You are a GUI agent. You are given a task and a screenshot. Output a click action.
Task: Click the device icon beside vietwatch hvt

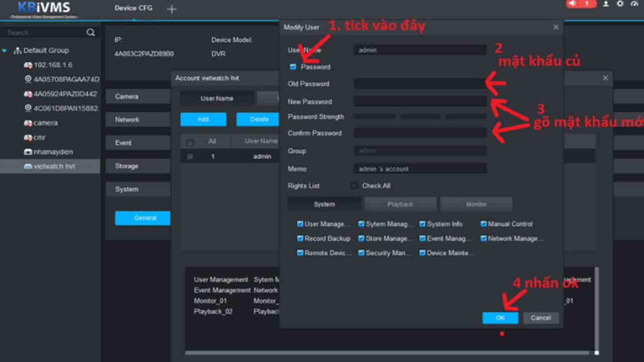click(x=28, y=166)
